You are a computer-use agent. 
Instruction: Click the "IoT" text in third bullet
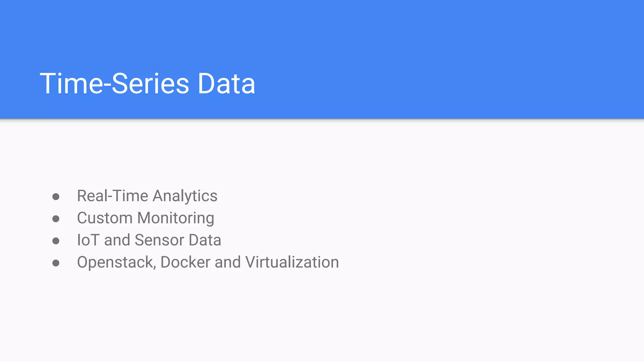88,240
